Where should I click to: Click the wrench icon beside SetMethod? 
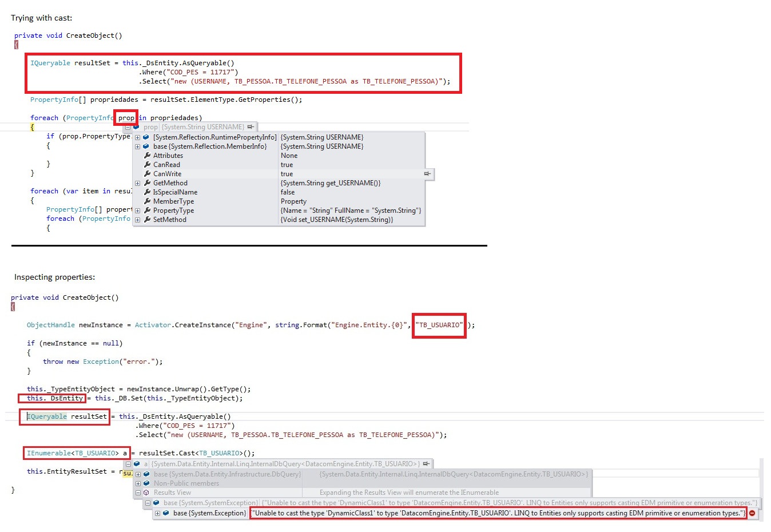click(x=147, y=220)
